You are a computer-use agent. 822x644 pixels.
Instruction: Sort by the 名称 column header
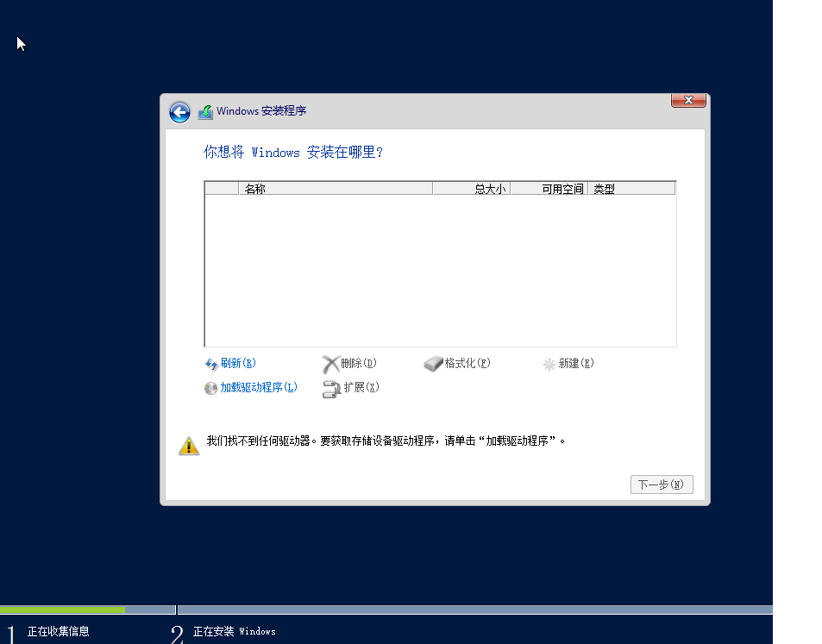336,189
